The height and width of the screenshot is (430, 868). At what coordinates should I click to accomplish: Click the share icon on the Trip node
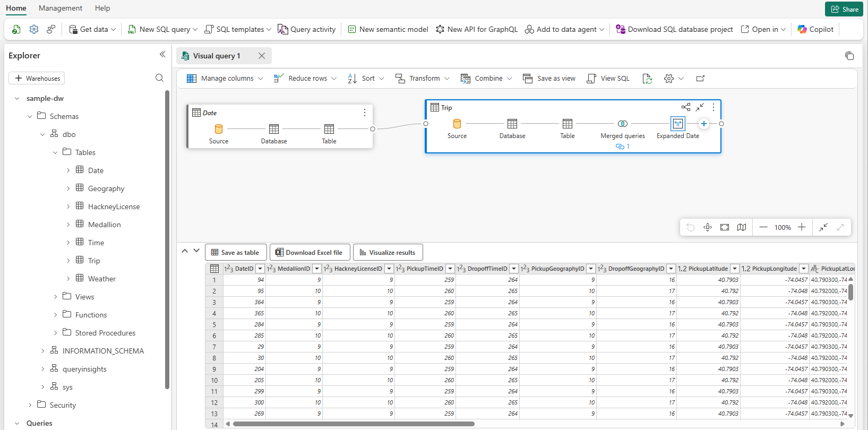(686, 107)
